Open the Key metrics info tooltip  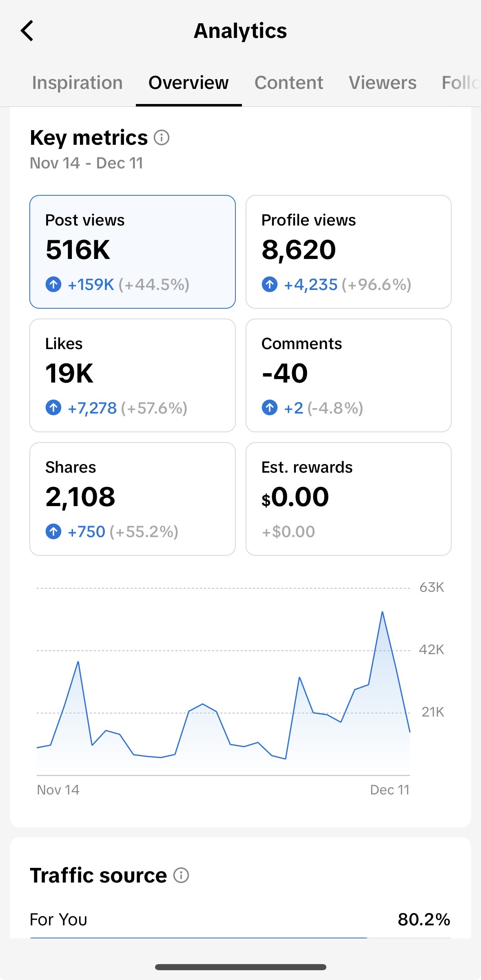pos(162,139)
